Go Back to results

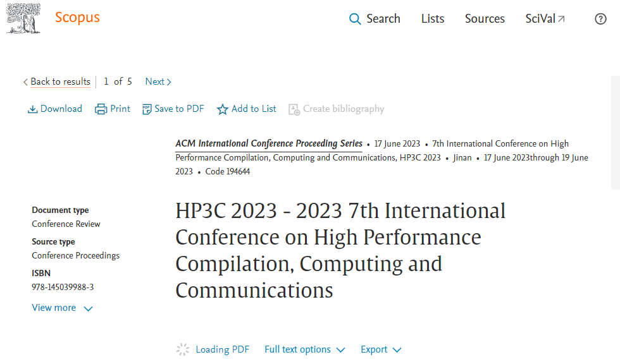(59, 82)
